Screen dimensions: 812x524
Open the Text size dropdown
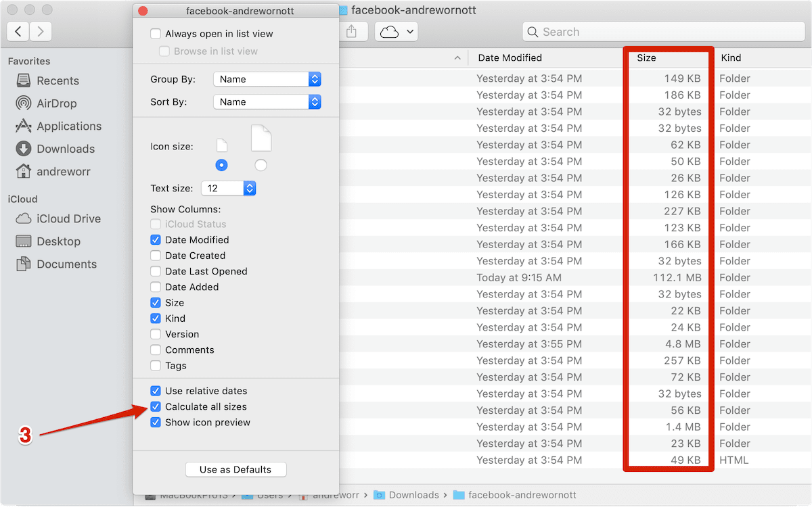(x=228, y=188)
